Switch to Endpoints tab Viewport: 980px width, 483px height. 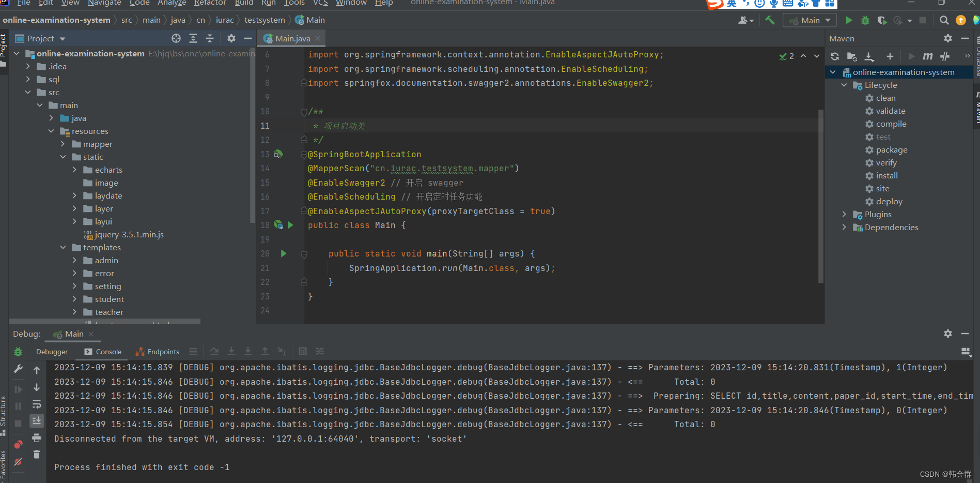click(x=158, y=352)
